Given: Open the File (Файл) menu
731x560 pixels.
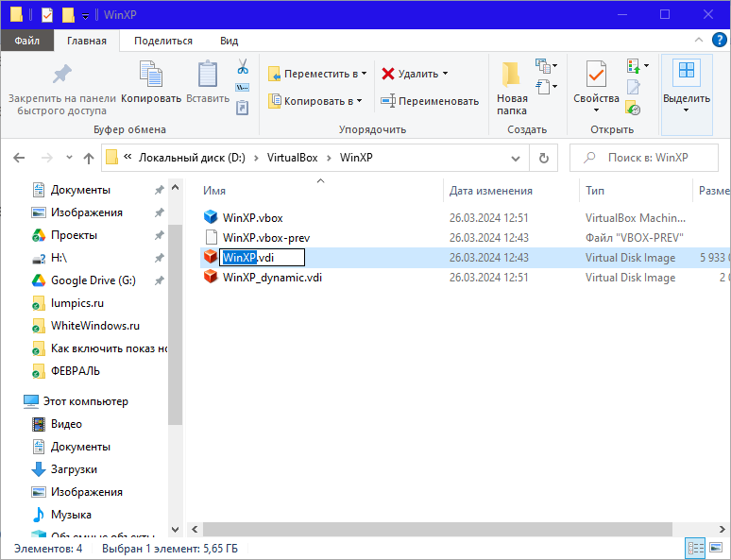Looking at the screenshot, I should [26, 41].
